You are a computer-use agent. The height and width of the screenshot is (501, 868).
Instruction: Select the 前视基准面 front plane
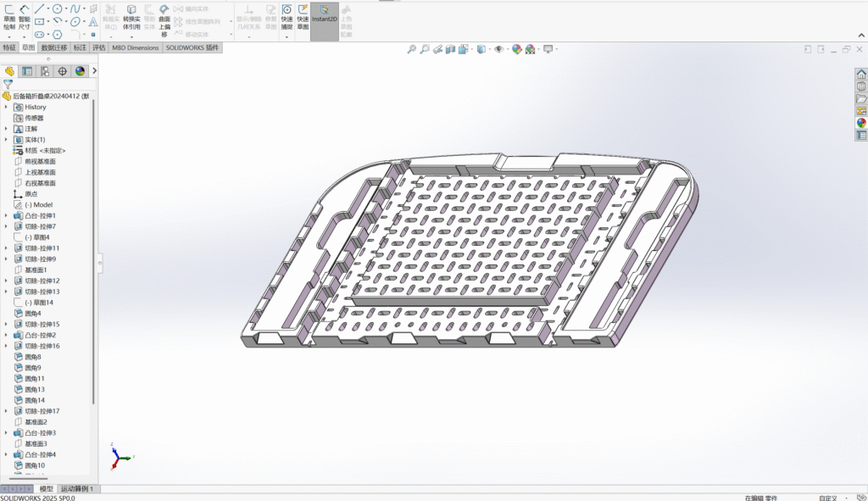pyautogui.click(x=40, y=161)
